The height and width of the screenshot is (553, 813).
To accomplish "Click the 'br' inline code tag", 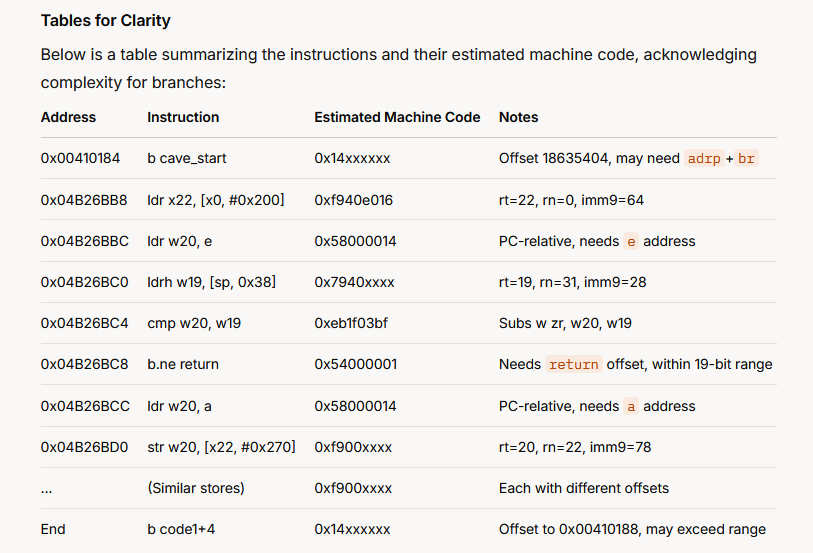I will pos(746,159).
